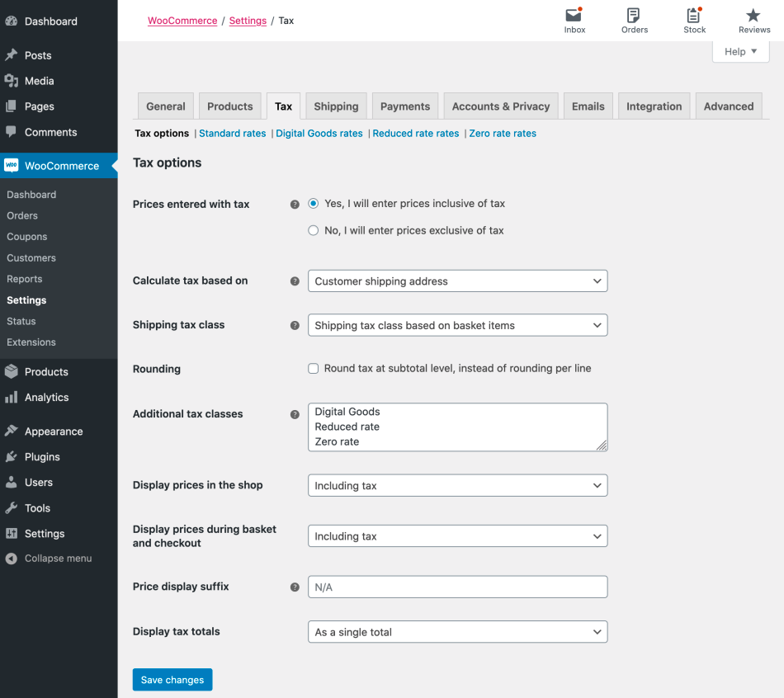This screenshot has height=698, width=784.
Task: Open Shipping tax class dropdown
Action: click(457, 325)
